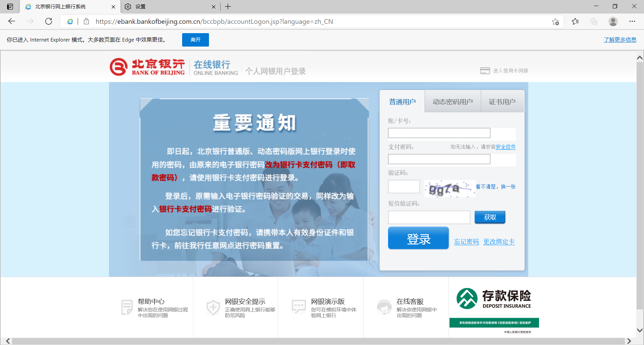Select the 普通用户 login tab

point(402,101)
